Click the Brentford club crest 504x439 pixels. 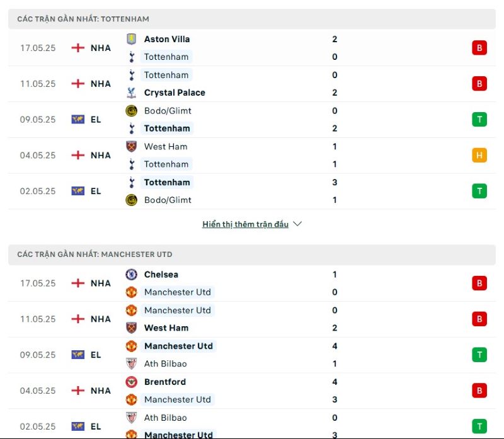(131, 382)
